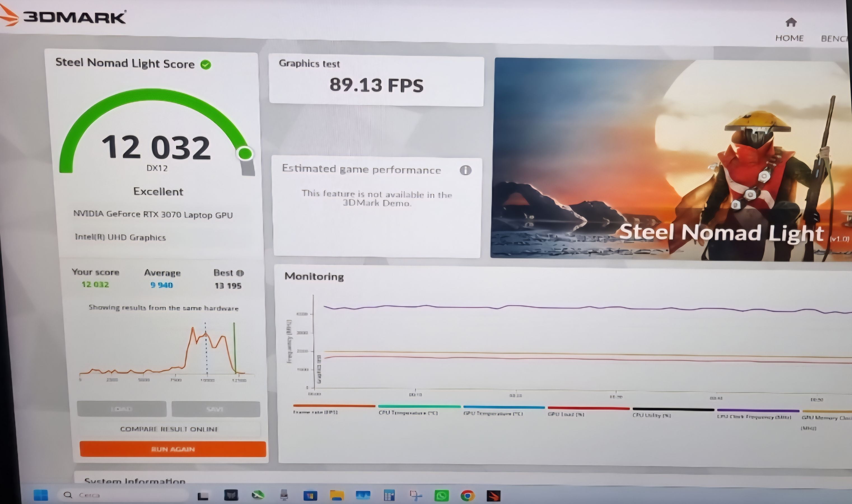Click the Best score 13 195
The width and height of the screenshot is (852, 504).
(x=228, y=286)
